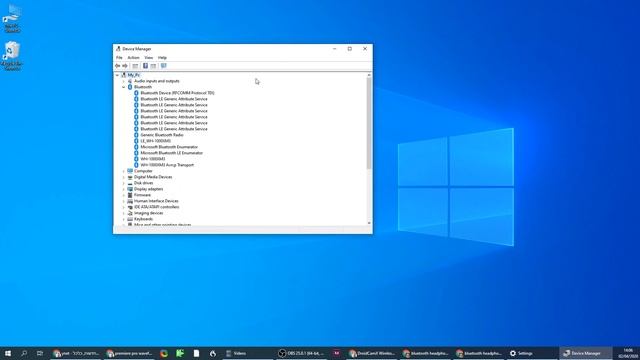Click the vertical scrollbar thumb
The image size is (640, 360).
[369, 123]
